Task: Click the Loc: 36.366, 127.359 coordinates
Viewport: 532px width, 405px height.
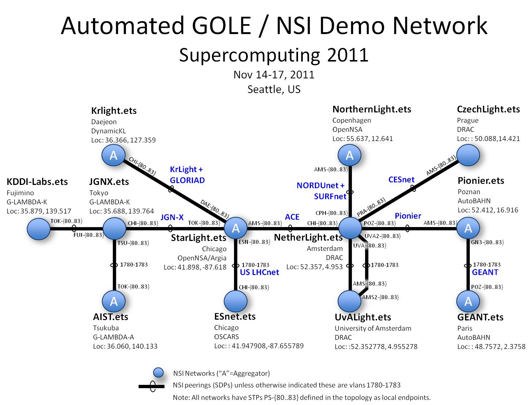Action: pyautogui.click(x=123, y=140)
